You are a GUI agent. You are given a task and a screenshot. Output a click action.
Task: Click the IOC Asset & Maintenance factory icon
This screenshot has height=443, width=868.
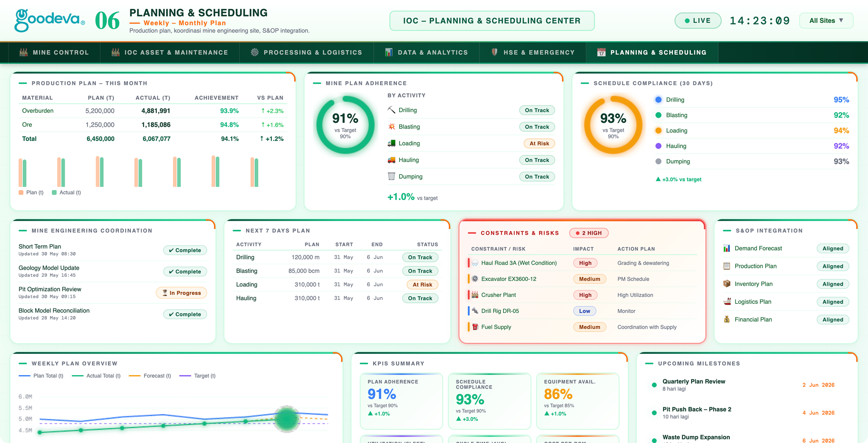click(116, 52)
